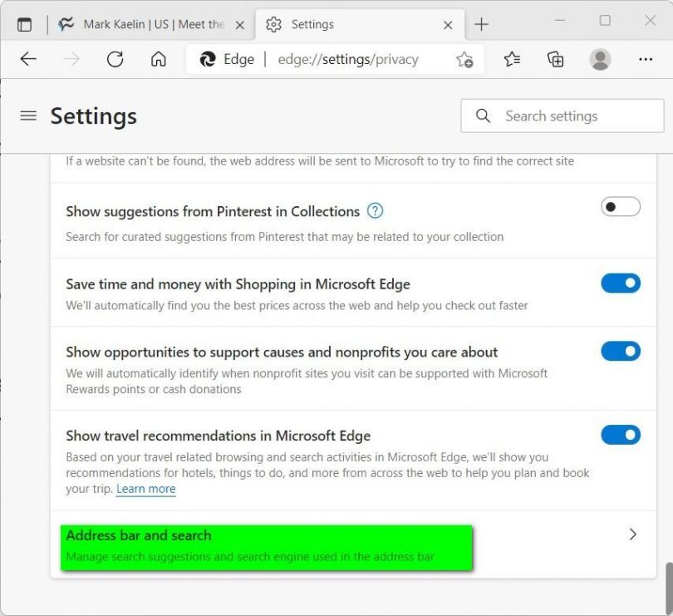Screen dimensions: 673x616
Task: Click inside the Search settings field
Action: pos(561,116)
